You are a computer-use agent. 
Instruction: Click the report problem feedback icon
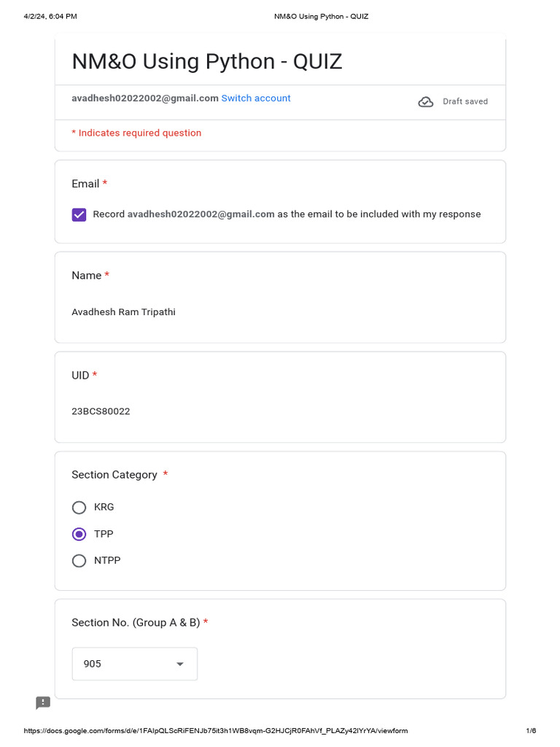43,703
